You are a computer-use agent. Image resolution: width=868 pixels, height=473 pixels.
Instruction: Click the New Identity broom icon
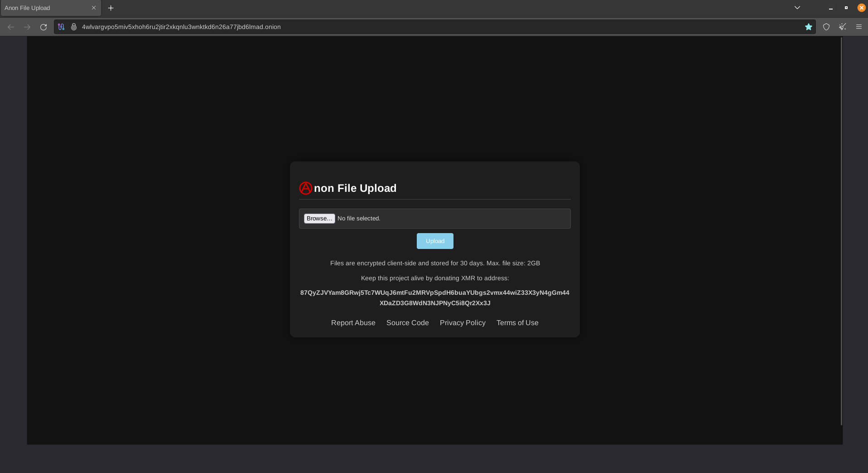[842, 27]
